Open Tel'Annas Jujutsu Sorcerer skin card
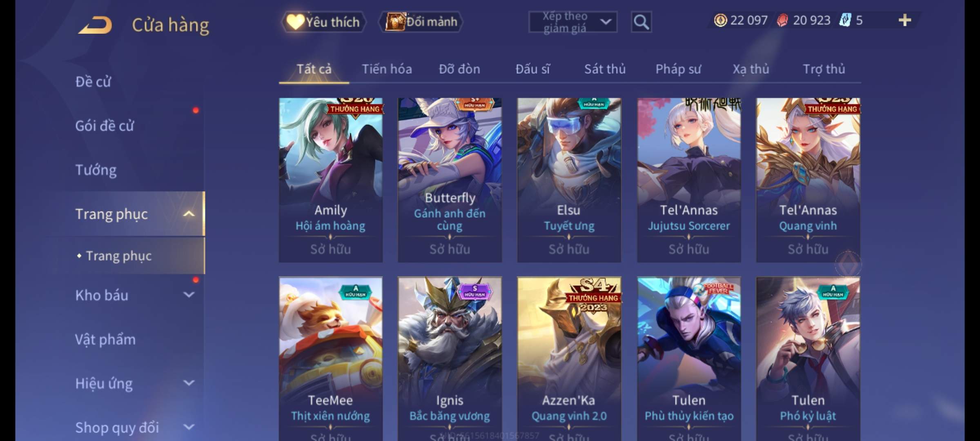This screenshot has width=980, height=441. click(x=689, y=180)
